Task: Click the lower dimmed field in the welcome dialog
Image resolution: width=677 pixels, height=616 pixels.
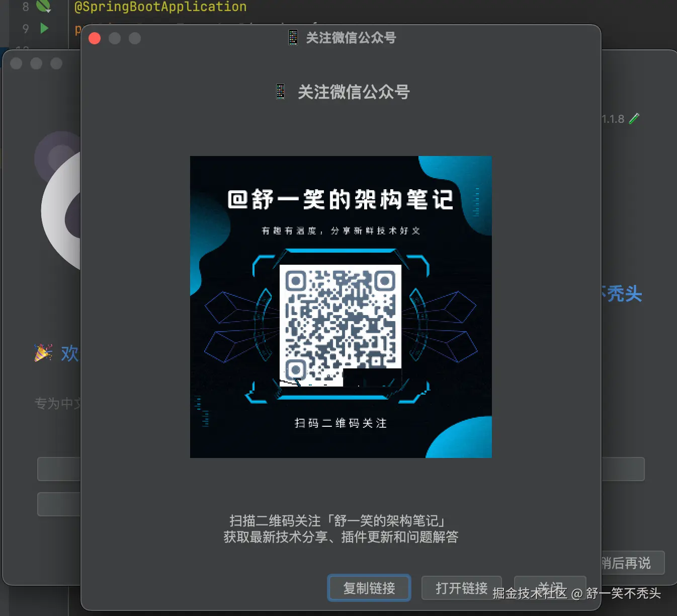Action: (58, 503)
